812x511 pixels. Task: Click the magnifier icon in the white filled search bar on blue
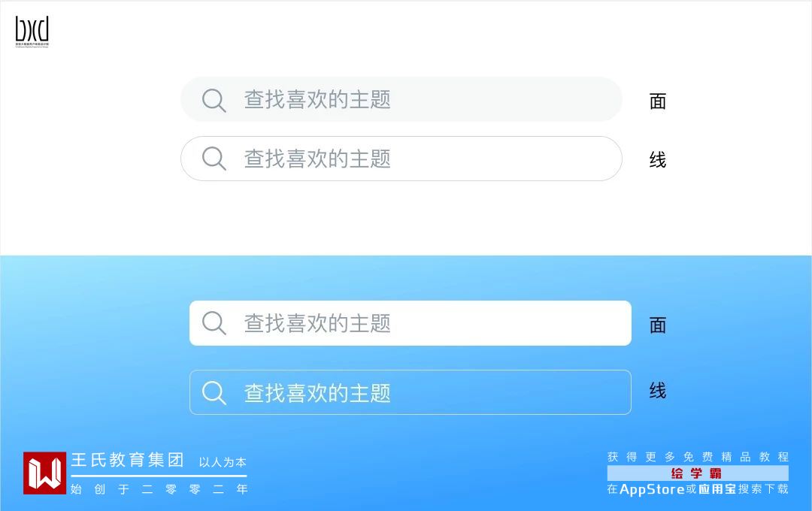click(214, 323)
